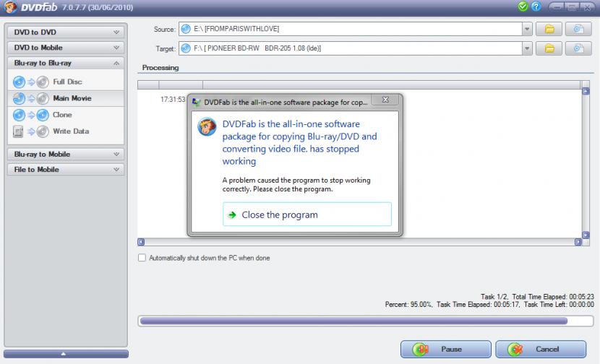Click the log scroll-down arrow
The image size is (600, 364).
tap(586, 235)
